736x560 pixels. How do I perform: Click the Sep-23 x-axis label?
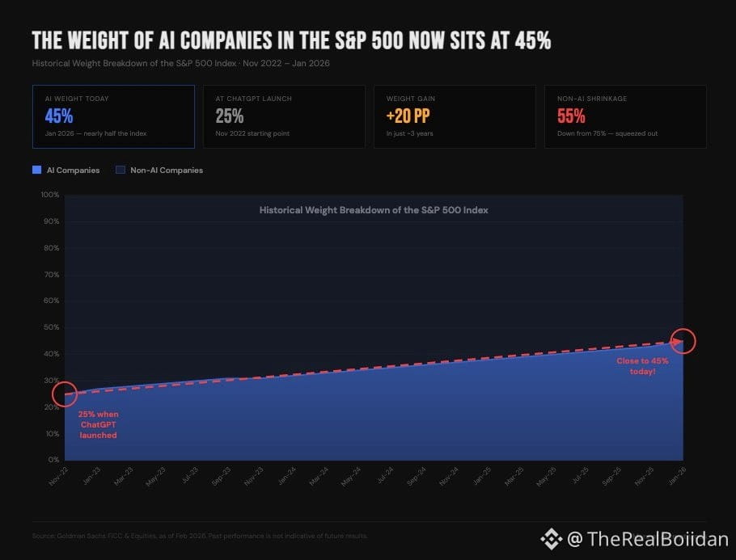tap(221, 477)
